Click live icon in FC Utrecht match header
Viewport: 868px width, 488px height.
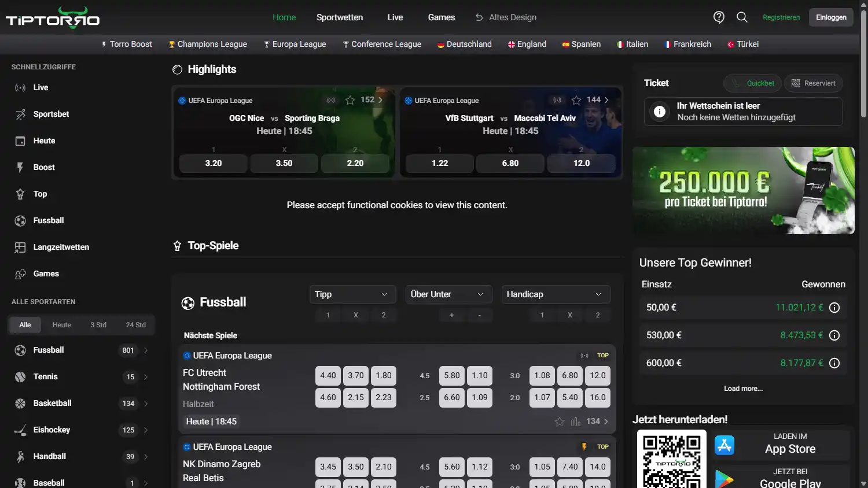coord(584,356)
